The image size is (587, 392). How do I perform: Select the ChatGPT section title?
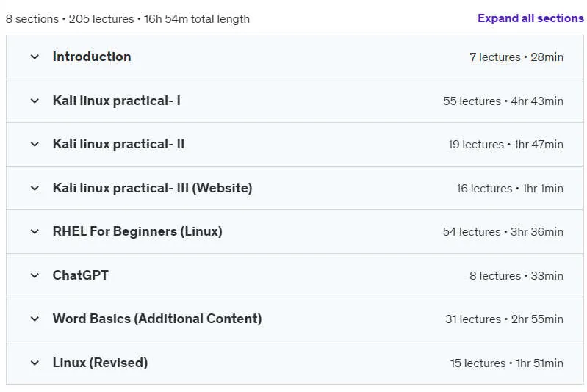coord(81,275)
